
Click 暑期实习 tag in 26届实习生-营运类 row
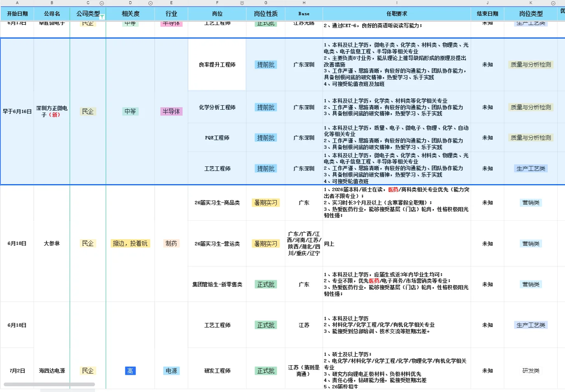266,244
